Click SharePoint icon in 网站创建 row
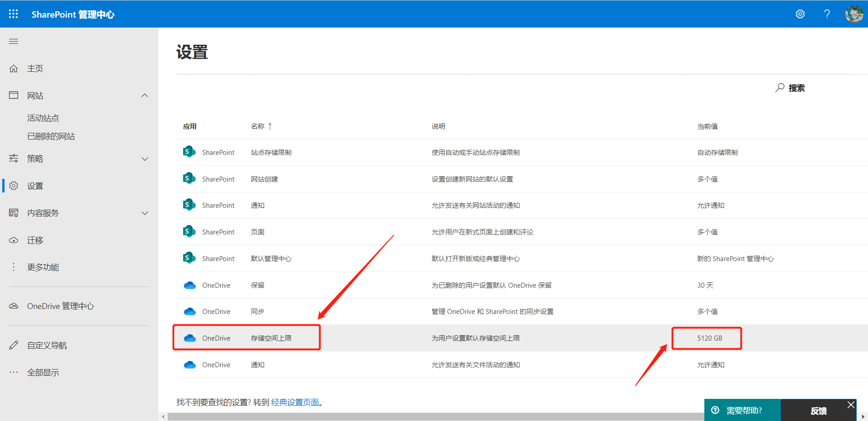The image size is (868, 421). 189,179
